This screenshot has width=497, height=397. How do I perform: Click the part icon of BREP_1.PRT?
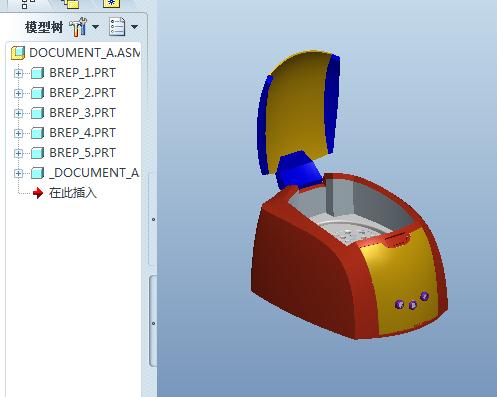(37, 73)
